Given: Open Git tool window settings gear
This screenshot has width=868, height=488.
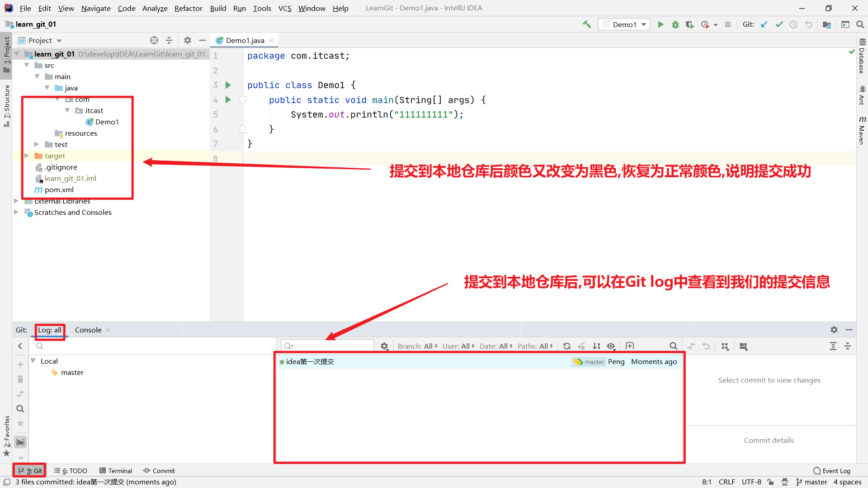Looking at the screenshot, I should (x=834, y=330).
